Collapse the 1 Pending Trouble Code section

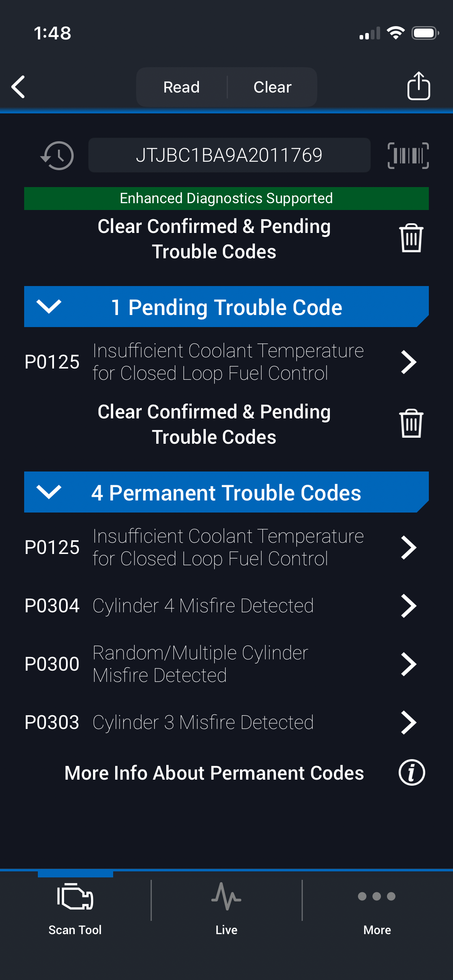click(49, 307)
